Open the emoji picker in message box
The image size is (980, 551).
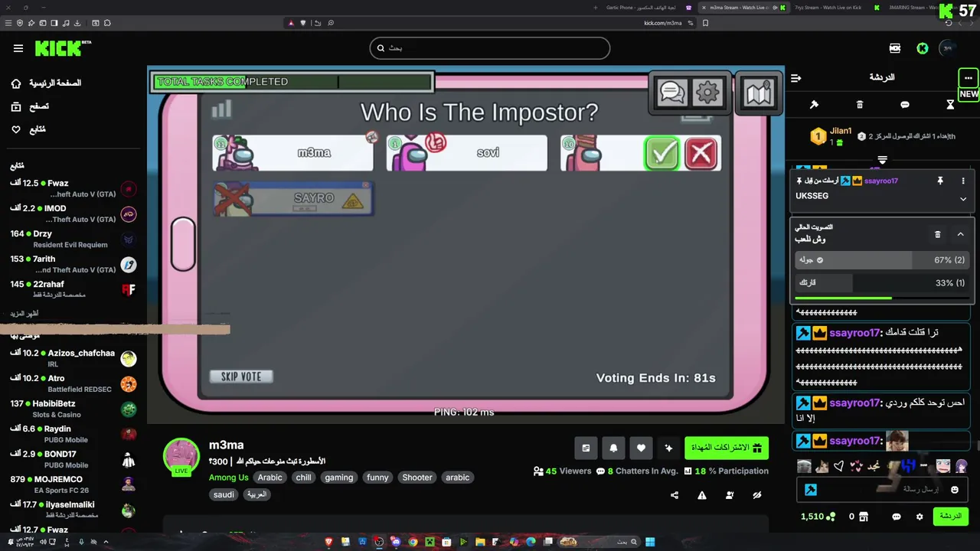955,490
